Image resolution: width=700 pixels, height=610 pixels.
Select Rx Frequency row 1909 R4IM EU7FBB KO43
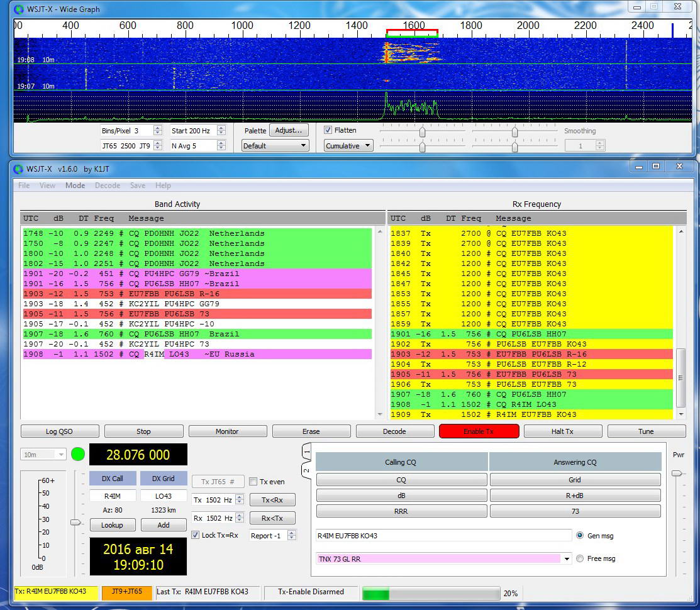(x=531, y=414)
